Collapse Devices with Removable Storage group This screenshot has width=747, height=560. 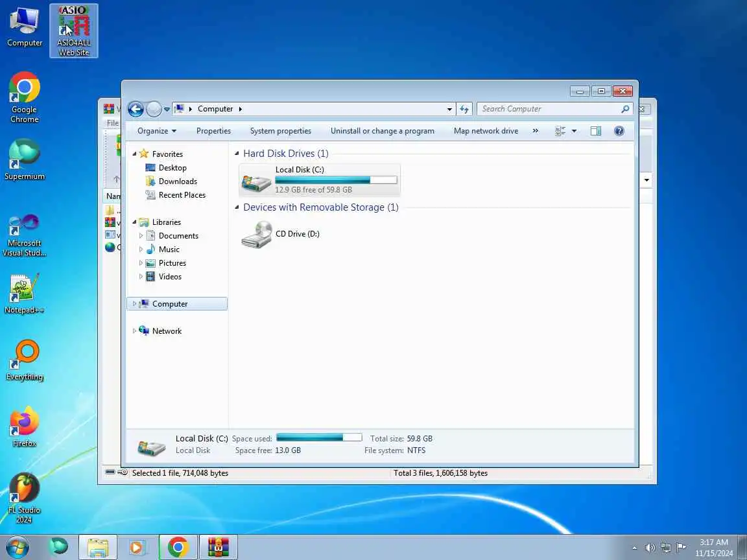tap(237, 207)
